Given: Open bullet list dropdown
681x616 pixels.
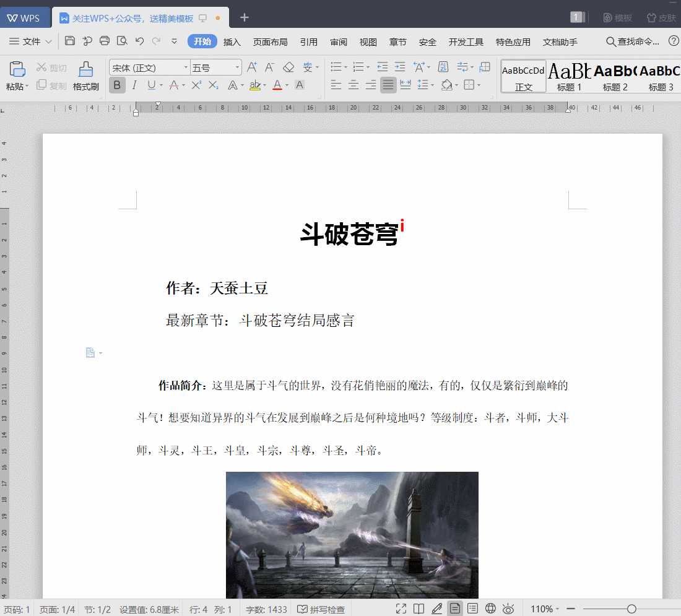Looking at the screenshot, I should 345,67.
